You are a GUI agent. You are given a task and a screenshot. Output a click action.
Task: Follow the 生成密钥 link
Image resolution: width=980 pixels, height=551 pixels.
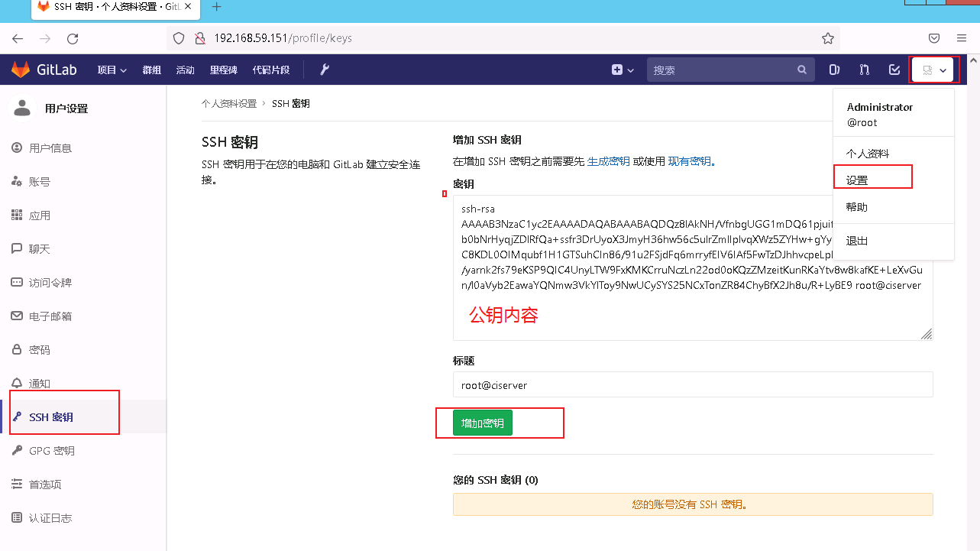[609, 161]
